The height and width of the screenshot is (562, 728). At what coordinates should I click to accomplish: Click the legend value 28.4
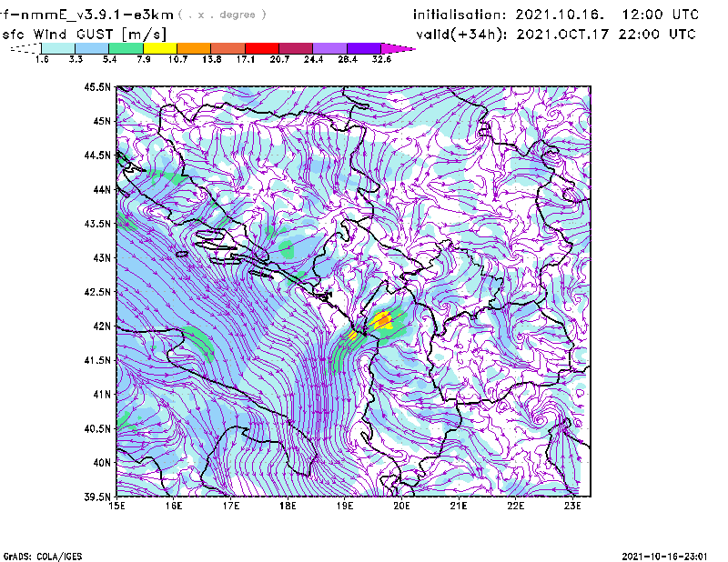click(x=348, y=59)
